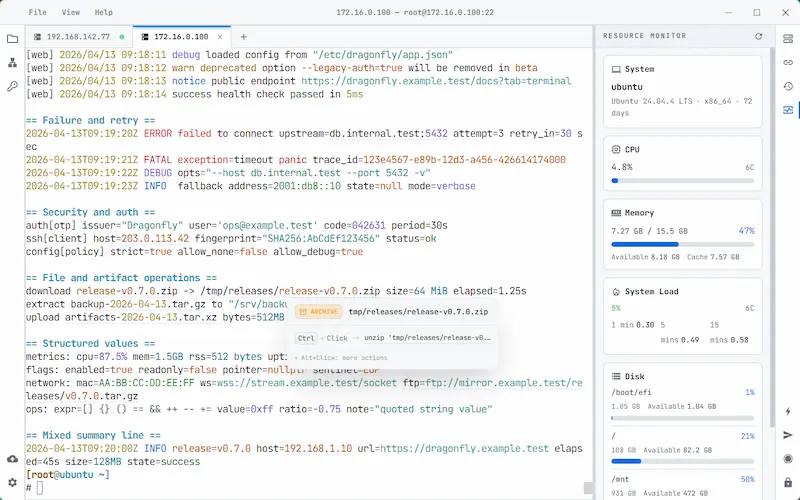Open the server list icon in right sidebar

(x=788, y=39)
